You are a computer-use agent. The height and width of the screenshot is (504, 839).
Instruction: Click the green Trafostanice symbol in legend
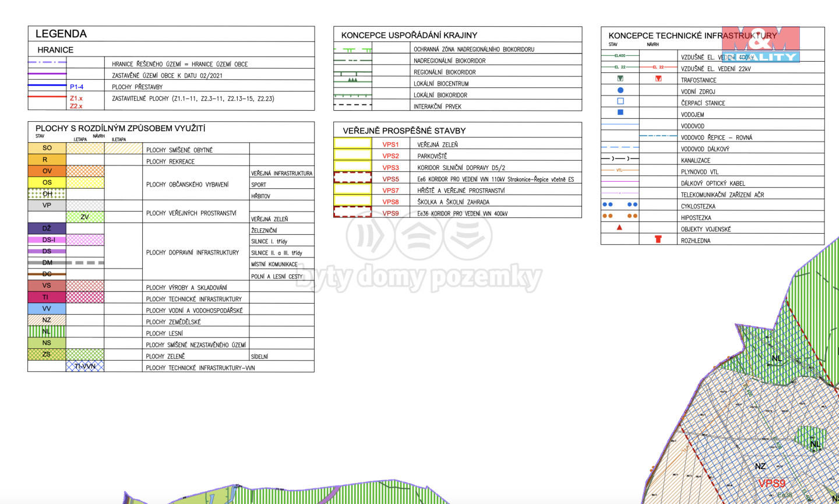pyautogui.click(x=620, y=79)
